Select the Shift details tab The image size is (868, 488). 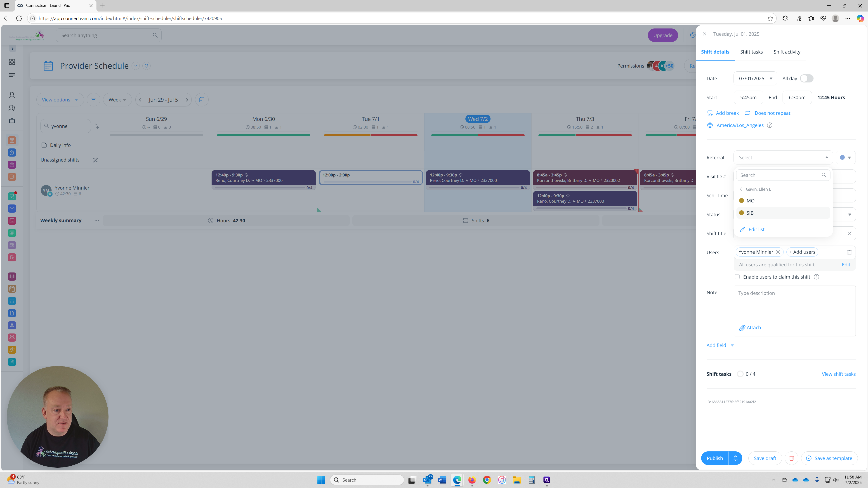click(x=715, y=52)
